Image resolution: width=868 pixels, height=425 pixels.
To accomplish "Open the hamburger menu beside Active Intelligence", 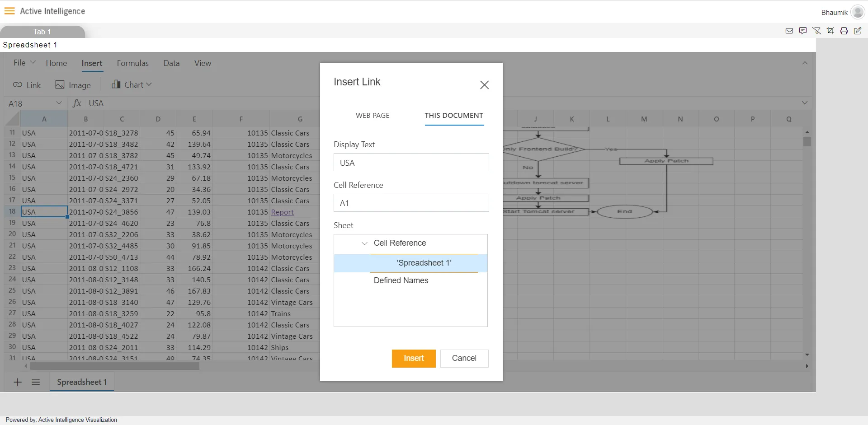I will click(9, 11).
